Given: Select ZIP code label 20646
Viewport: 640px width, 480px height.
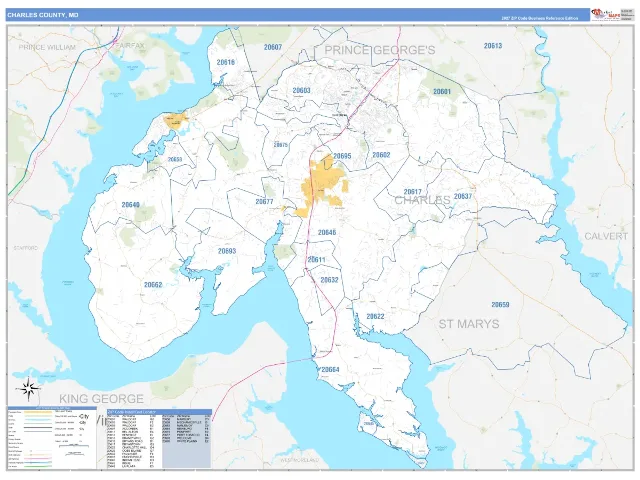Looking at the screenshot, I should 327,232.
